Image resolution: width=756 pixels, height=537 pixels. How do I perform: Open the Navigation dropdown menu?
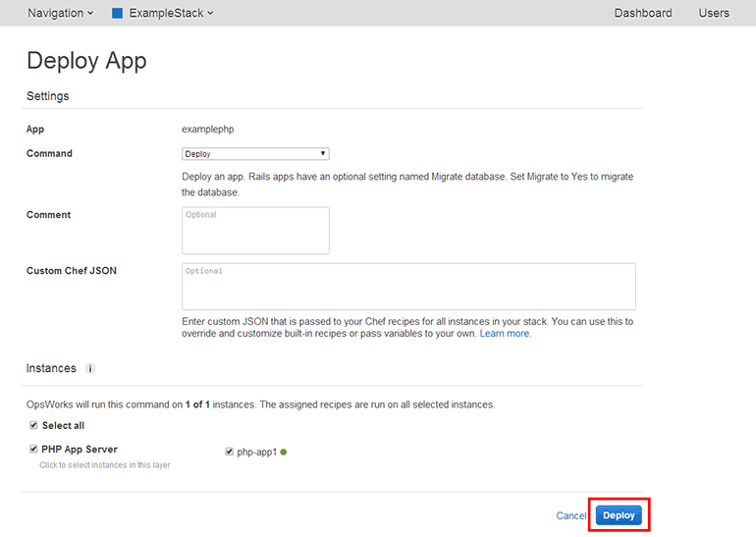pyautogui.click(x=60, y=13)
